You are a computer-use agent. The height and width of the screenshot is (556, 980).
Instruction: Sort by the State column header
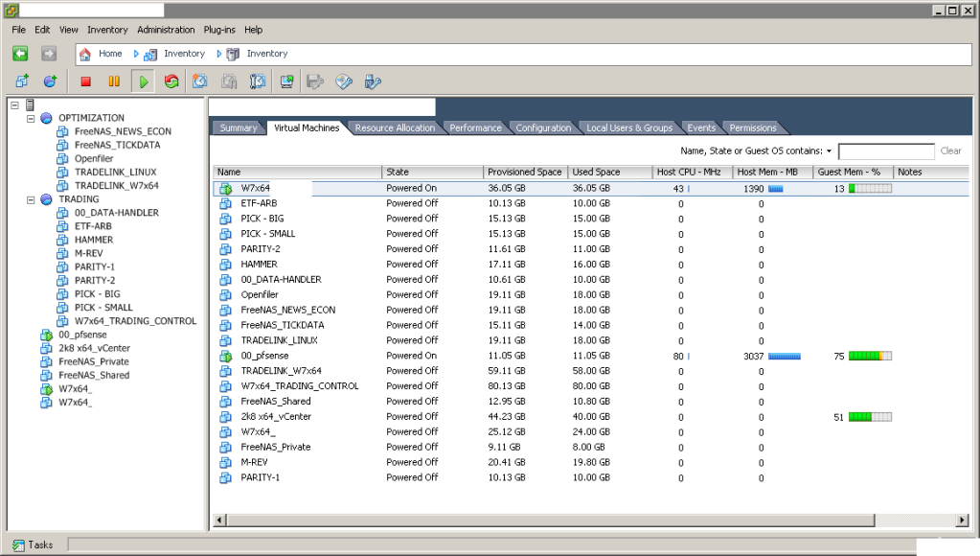pos(432,172)
